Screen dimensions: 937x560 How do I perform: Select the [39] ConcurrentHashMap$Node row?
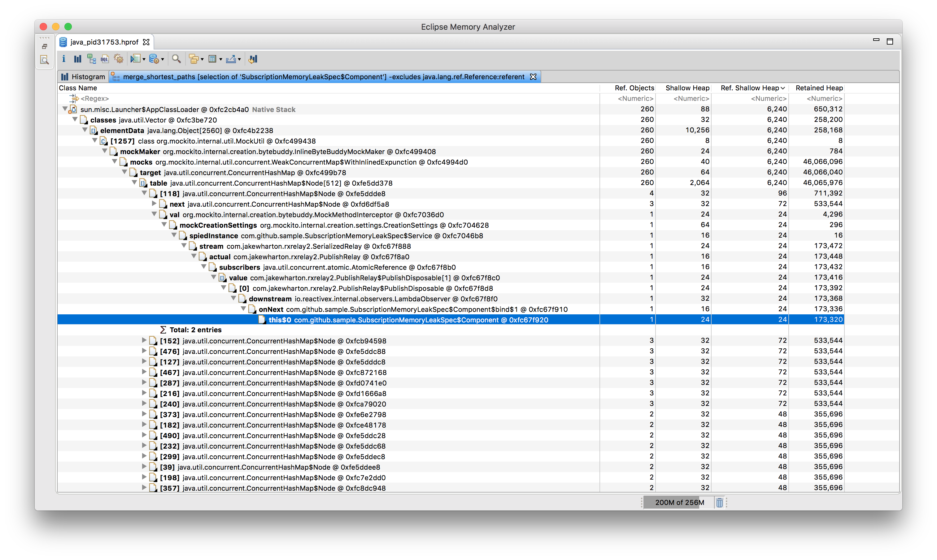[450, 467]
